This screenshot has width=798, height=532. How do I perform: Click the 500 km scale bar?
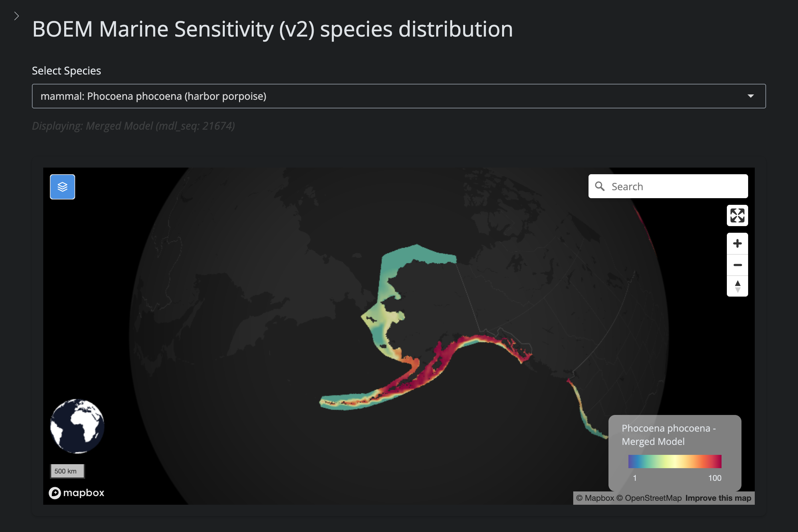(67, 471)
